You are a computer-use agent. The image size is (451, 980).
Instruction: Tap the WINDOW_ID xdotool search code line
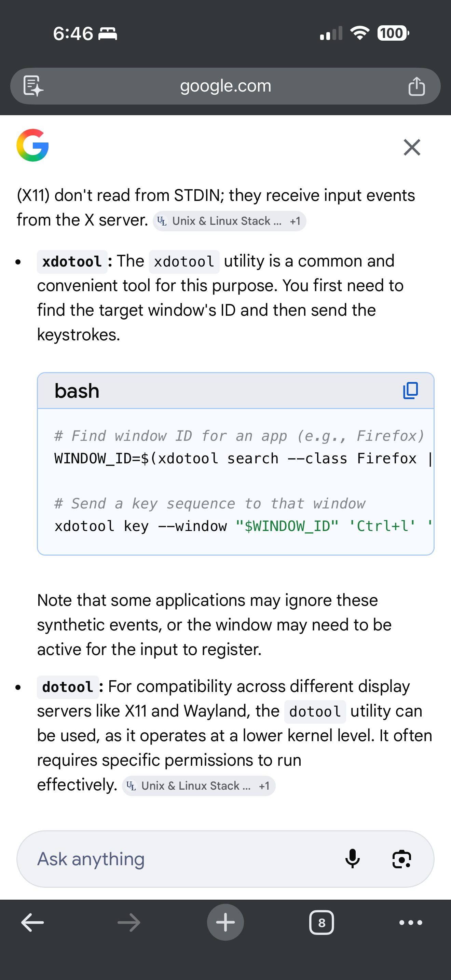[x=236, y=459]
